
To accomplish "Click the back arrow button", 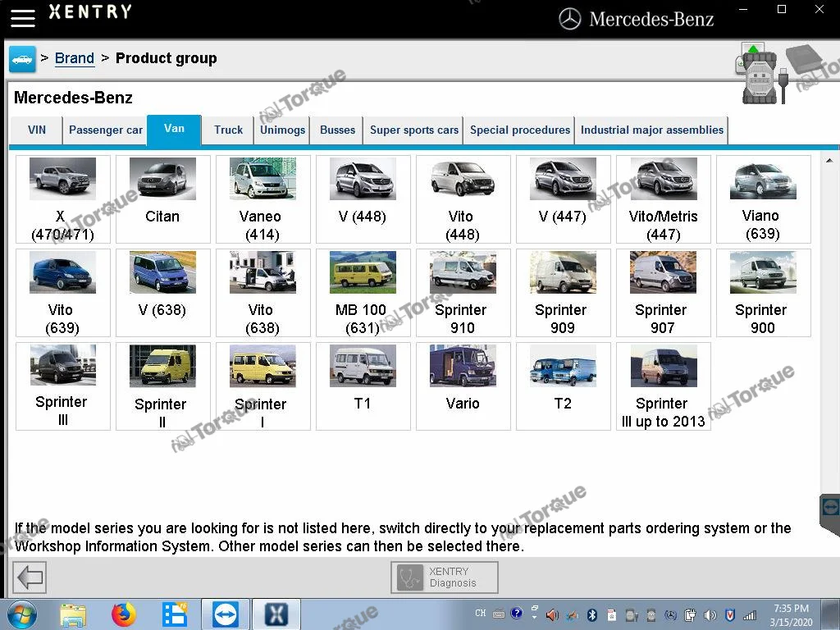I will pos(30,577).
